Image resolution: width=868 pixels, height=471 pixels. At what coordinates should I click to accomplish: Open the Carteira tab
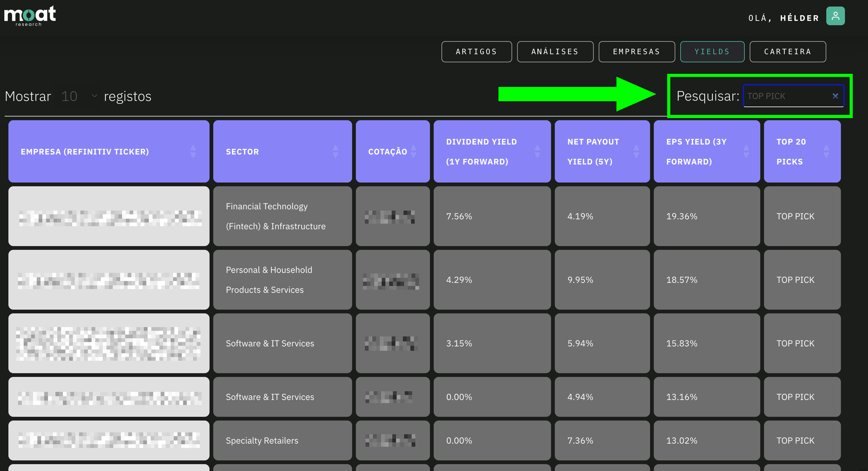pos(787,52)
